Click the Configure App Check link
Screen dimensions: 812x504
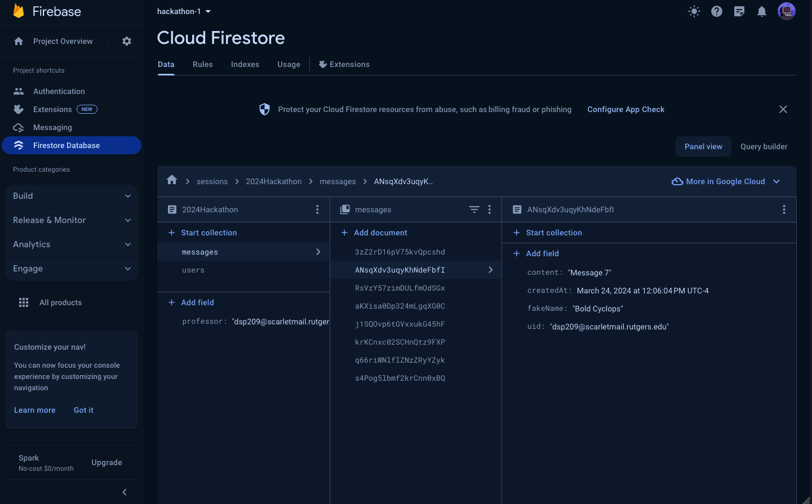point(626,109)
